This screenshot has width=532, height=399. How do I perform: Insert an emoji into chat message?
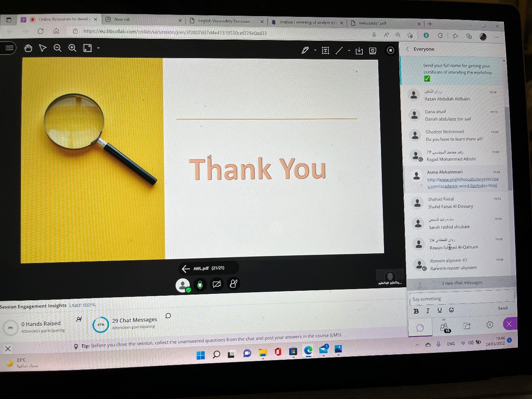(x=451, y=310)
